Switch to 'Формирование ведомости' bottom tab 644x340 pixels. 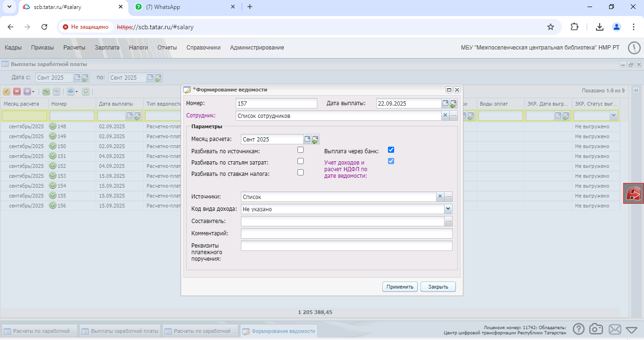(279, 331)
